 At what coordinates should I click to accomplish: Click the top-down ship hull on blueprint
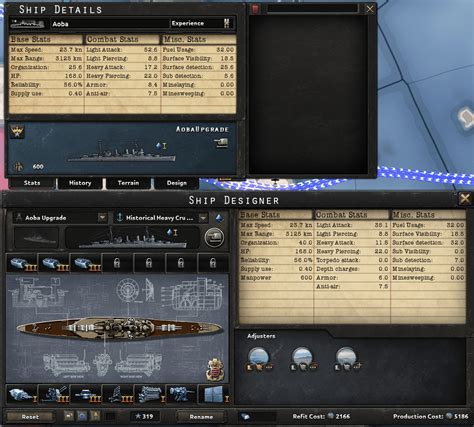120,328
